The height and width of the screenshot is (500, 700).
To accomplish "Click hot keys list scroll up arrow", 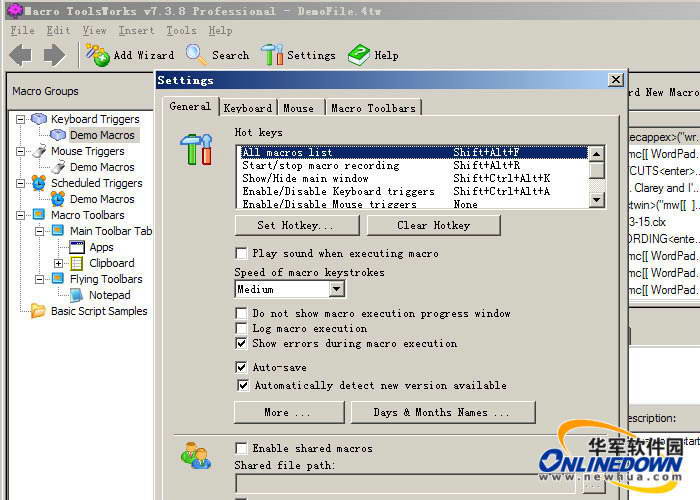I will point(597,154).
